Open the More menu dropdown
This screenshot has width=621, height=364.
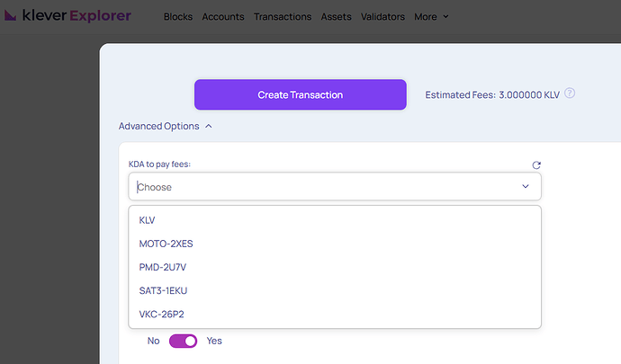point(431,16)
